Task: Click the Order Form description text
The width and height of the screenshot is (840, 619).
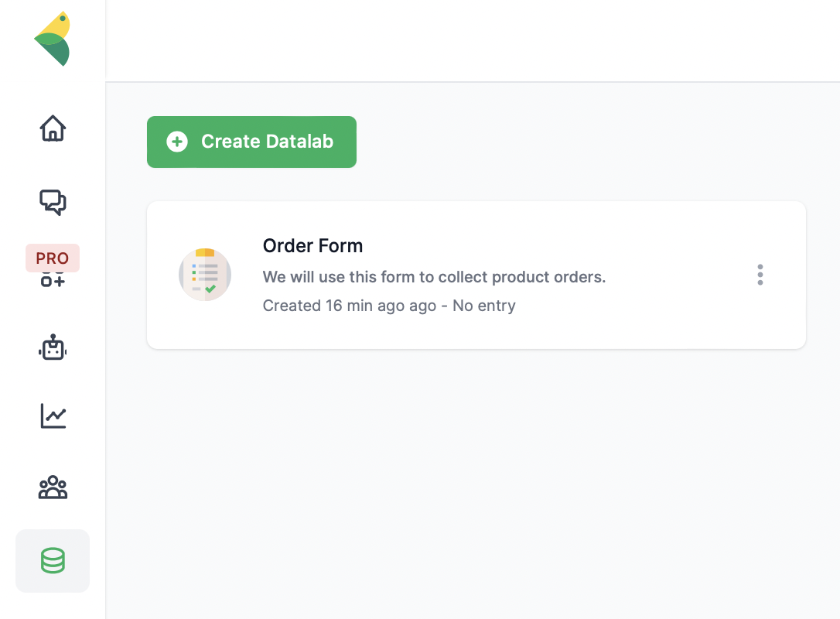Action: 434,277
